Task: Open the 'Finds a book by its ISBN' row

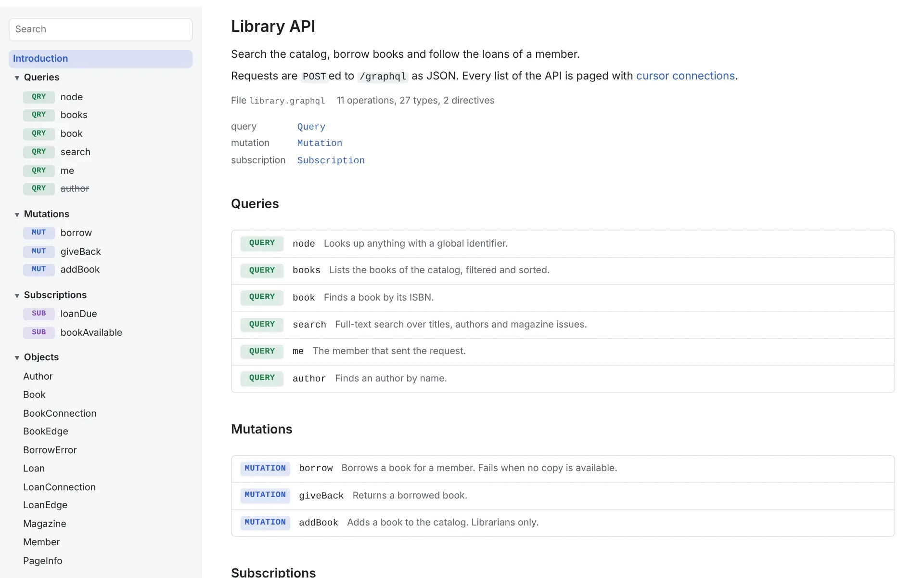Action: [563, 298]
